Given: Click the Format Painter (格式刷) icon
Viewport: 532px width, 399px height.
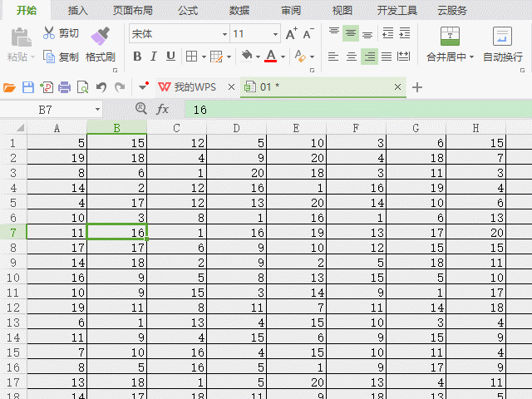Looking at the screenshot, I should 101,36.
